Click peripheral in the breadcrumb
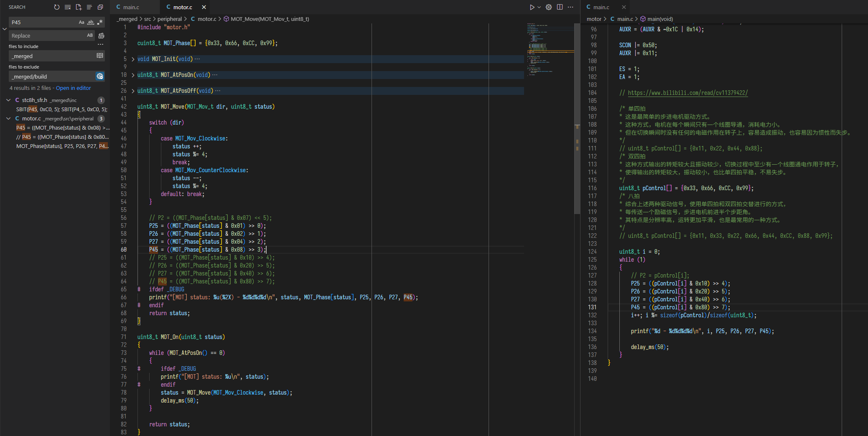868x436 pixels. coord(170,19)
